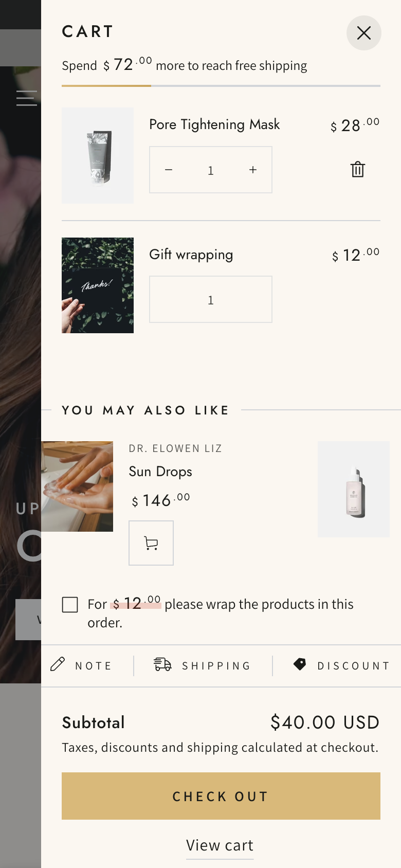Decrease Pore Tightening Mask quantity

point(169,170)
